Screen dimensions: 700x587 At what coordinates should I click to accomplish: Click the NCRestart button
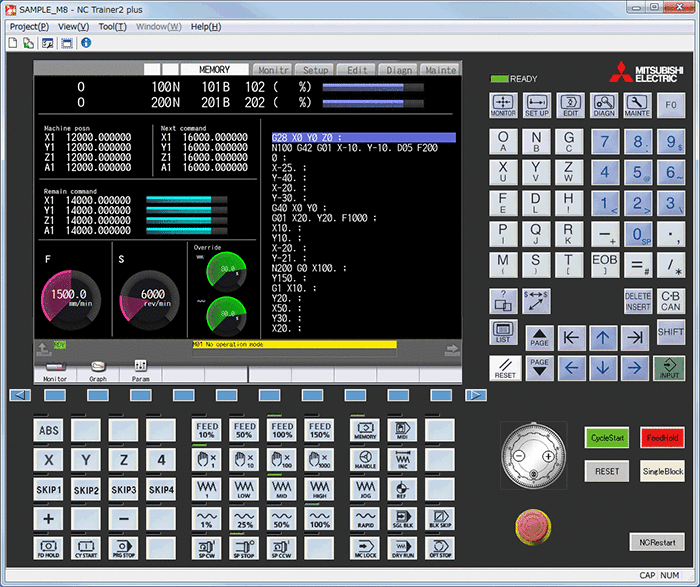point(656,541)
